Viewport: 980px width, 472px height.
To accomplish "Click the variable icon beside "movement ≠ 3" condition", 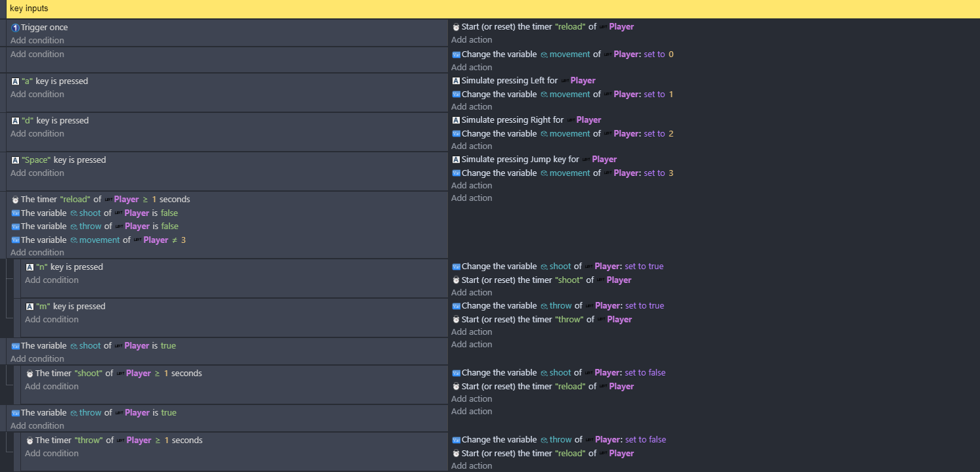I will pos(15,240).
